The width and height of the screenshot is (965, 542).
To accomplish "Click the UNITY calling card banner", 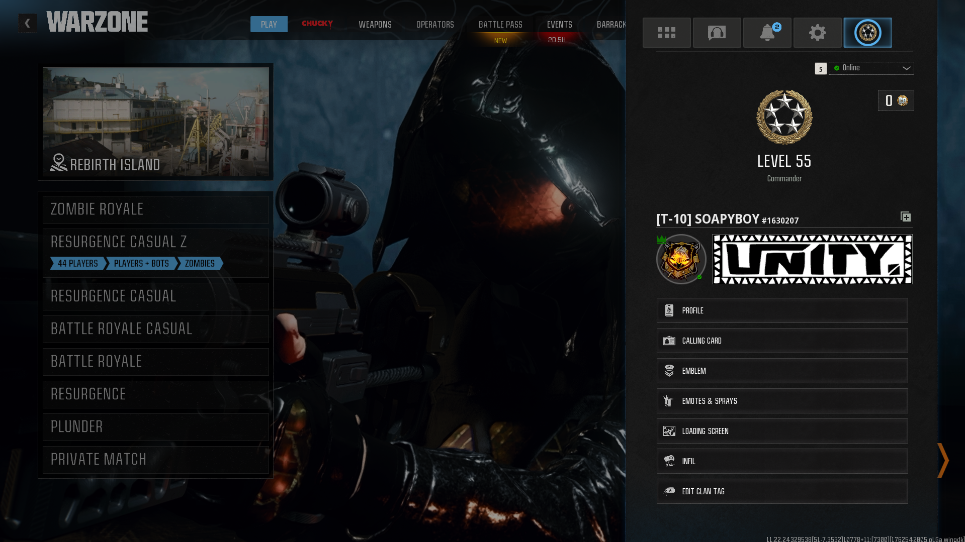I will tap(812, 259).
